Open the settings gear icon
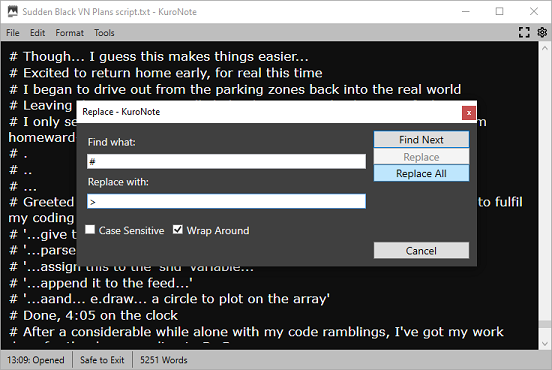Screen dimensions: 552x370 [x=542, y=32]
